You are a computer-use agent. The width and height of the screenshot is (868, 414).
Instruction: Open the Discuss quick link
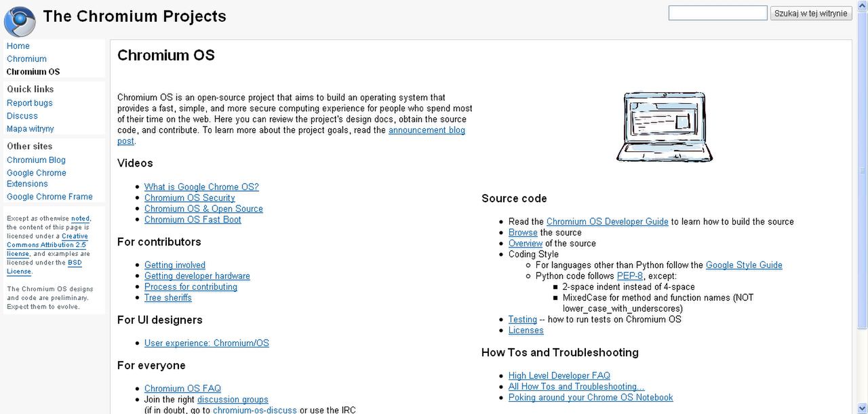22,116
